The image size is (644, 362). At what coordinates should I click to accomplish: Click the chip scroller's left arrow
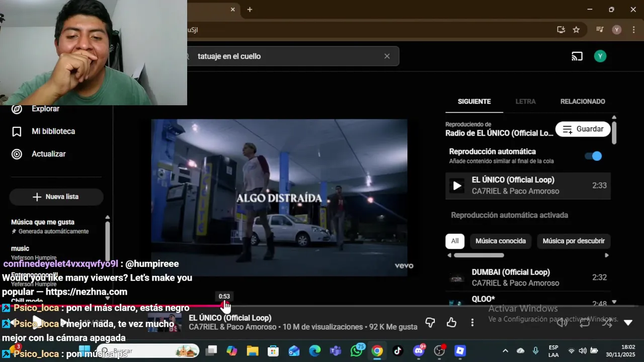point(449,255)
